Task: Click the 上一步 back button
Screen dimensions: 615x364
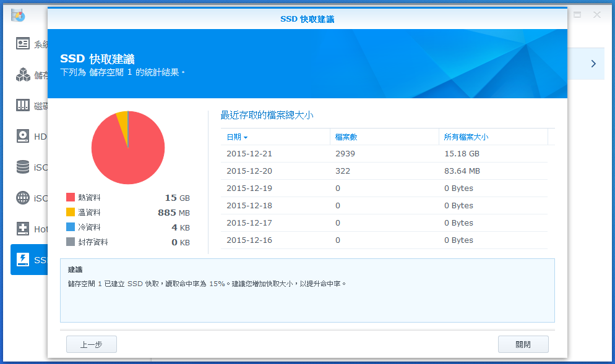Action: [92, 344]
